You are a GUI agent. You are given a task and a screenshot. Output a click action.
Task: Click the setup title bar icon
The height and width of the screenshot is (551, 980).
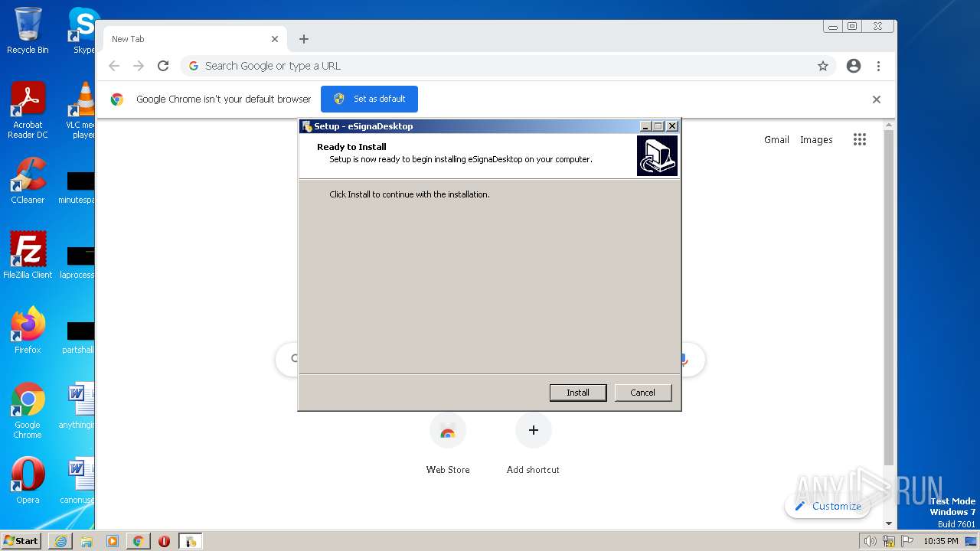click(307, 126)
